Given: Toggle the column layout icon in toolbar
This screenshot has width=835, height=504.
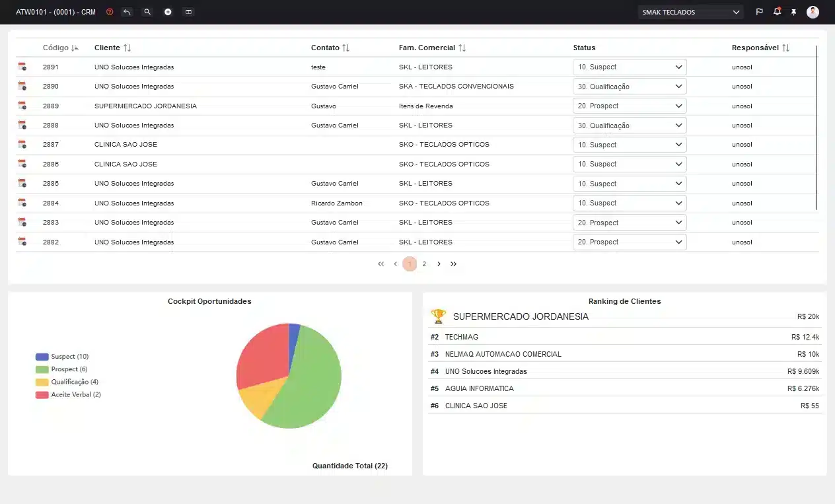Looking at the screenshot, I should coord(188,12).
